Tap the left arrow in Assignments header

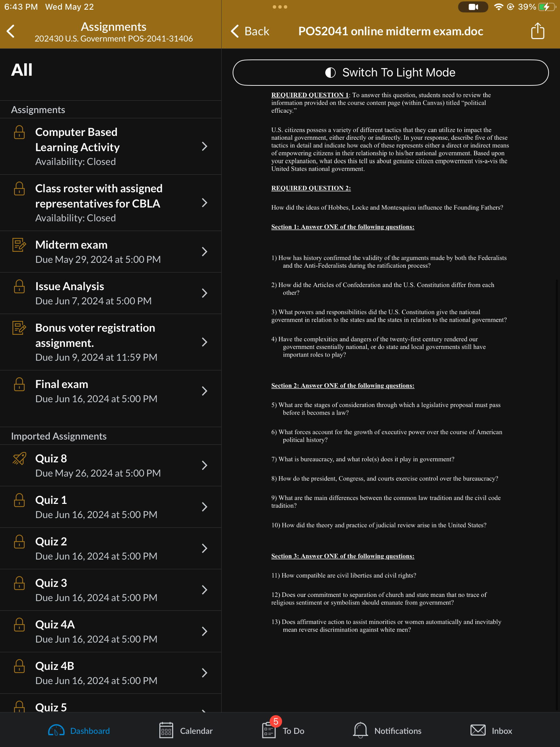11,31
